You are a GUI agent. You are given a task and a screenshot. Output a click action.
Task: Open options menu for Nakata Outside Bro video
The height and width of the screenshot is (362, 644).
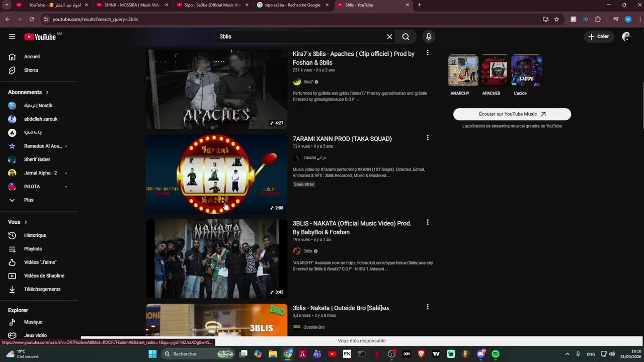pos(428,307)
